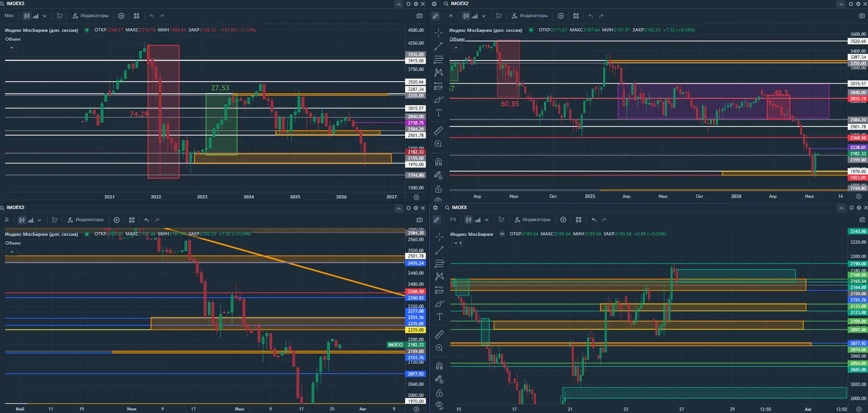Switch to candlestick type in top-left chart

(x=27, y=16)
